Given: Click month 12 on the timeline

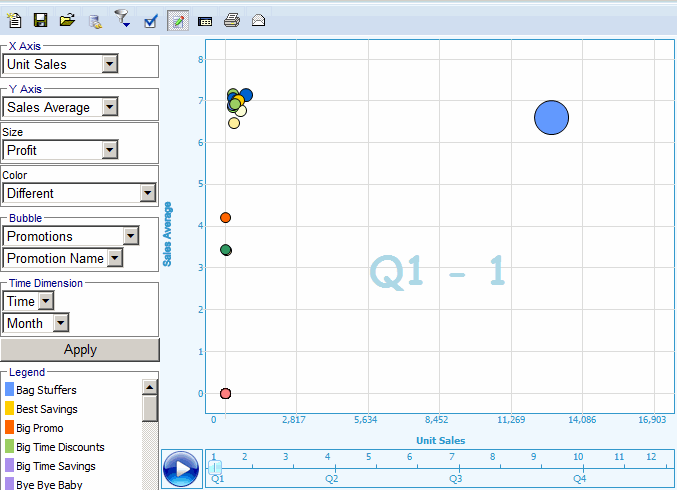Looking at the screenshot, I should coord(651,456).
